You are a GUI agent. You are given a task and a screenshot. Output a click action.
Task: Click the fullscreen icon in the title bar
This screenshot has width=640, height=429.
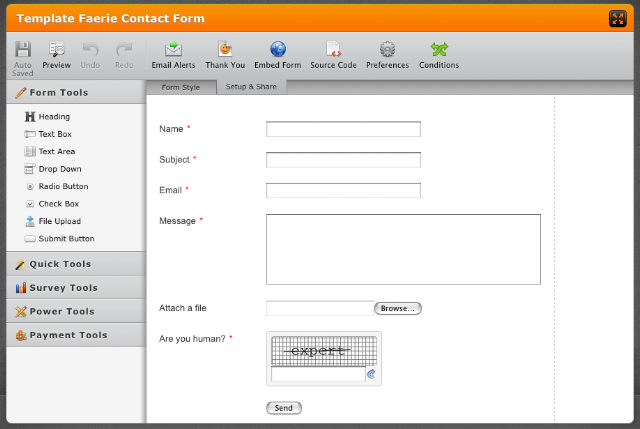coord(618,18)
